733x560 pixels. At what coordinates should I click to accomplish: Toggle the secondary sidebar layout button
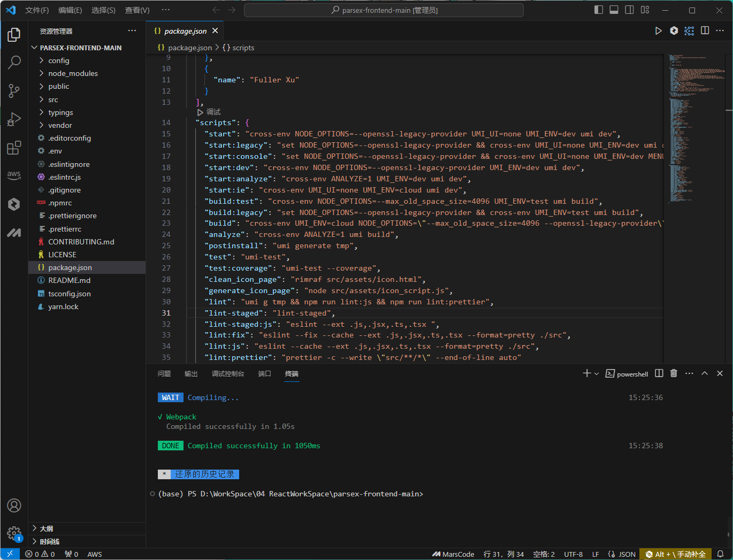630,10
